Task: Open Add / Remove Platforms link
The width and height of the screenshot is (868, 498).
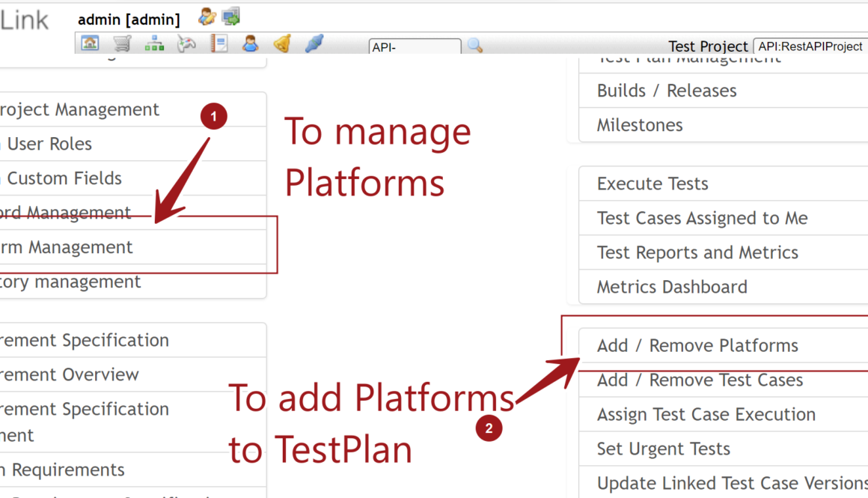Action: pos(697,346)
